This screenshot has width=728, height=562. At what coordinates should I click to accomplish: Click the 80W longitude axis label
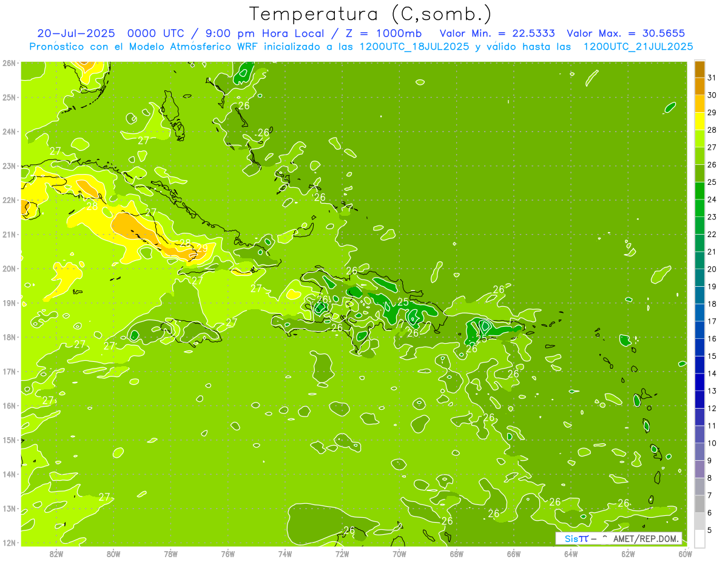pyautogui.click(x=113, y=554)
